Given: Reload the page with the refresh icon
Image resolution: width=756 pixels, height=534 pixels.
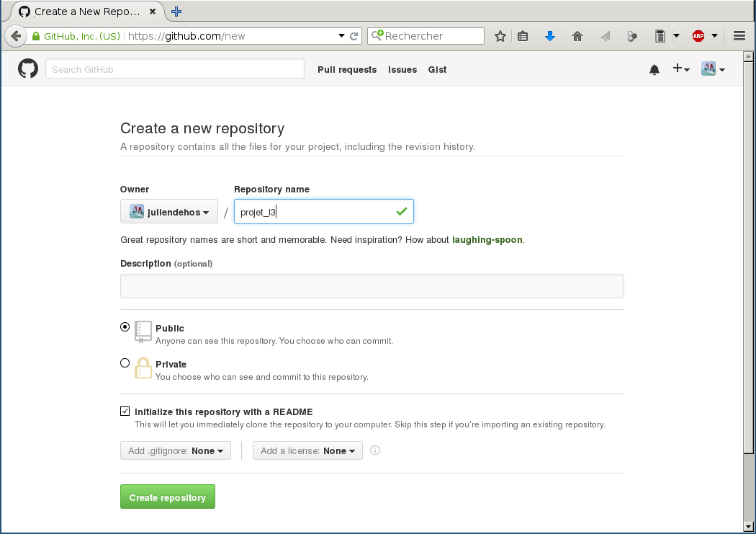Looking at the screenshot, I should click(354, 36).
